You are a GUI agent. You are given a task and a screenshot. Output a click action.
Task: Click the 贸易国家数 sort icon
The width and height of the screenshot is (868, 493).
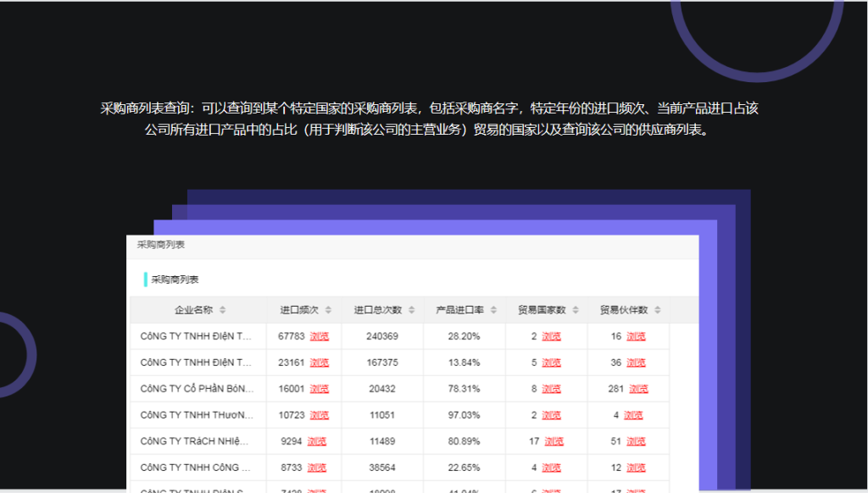pyautogui.click(x=576, y=310)
